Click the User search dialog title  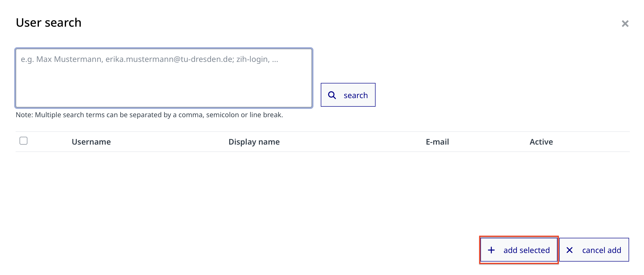tap(48, 23)
